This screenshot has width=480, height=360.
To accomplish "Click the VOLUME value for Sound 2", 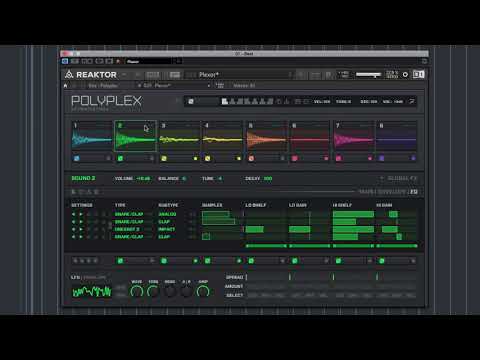I will click(143, 179).
